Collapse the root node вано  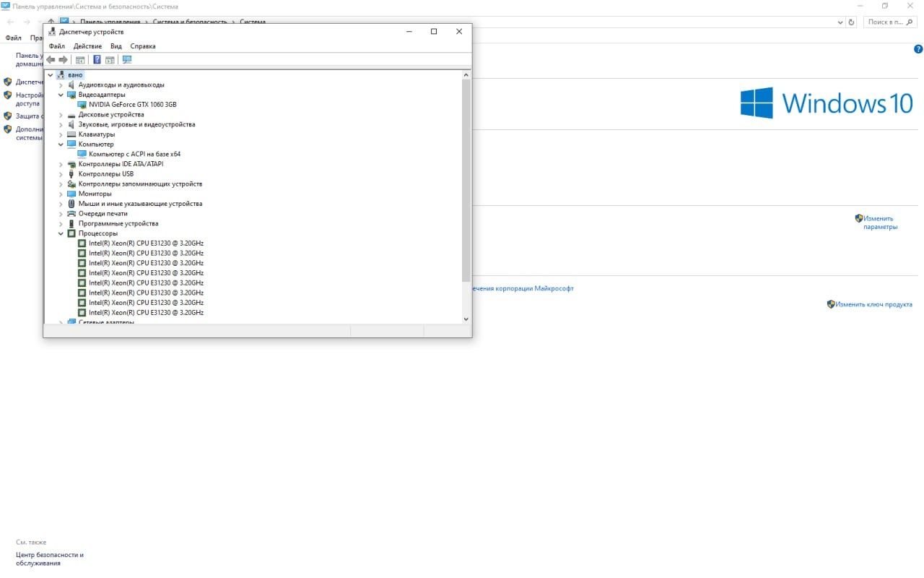(x=51, y=75)
